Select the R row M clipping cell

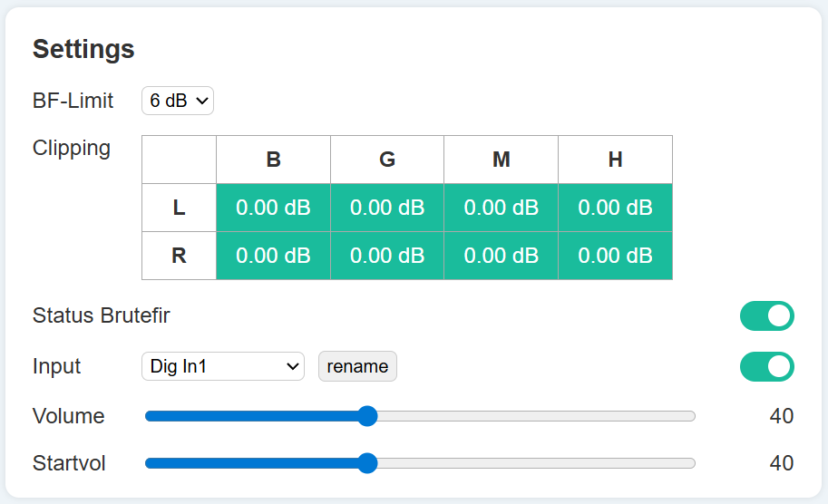click(x=501, y=256)
